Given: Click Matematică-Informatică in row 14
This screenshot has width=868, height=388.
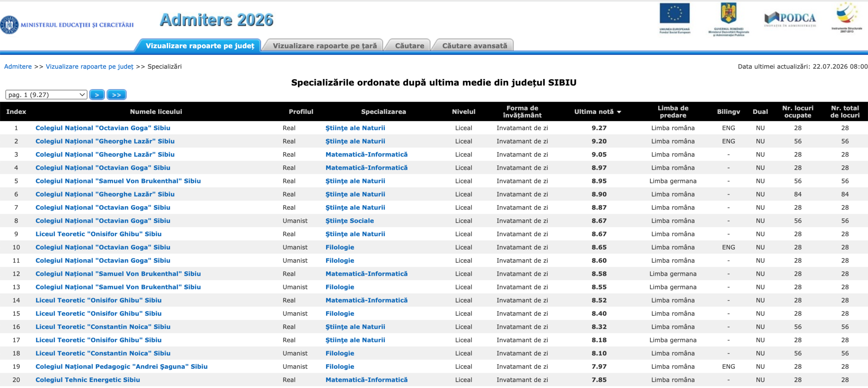Looking at the screenshot, I should (x=366, y=301).
